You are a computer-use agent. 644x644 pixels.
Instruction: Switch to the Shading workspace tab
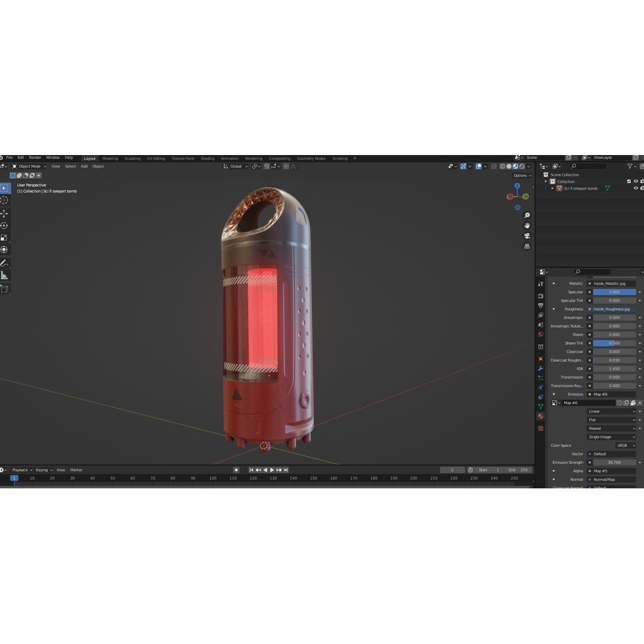207,158
